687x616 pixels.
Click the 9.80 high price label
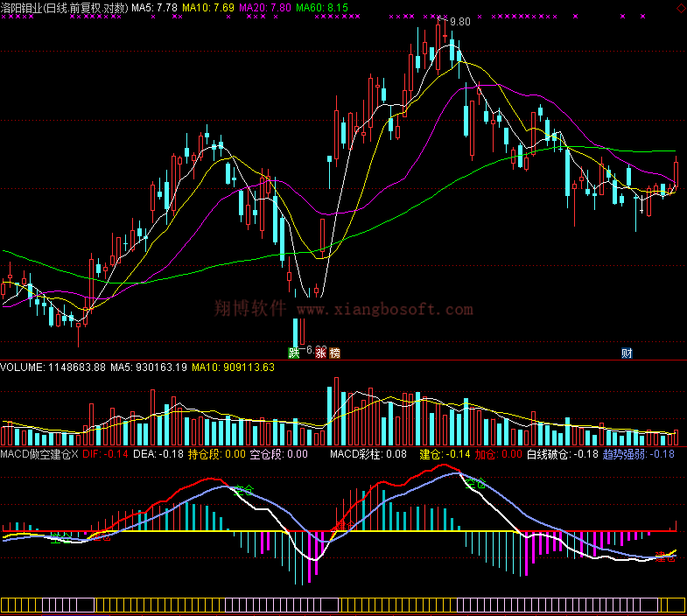click(460, 22)
